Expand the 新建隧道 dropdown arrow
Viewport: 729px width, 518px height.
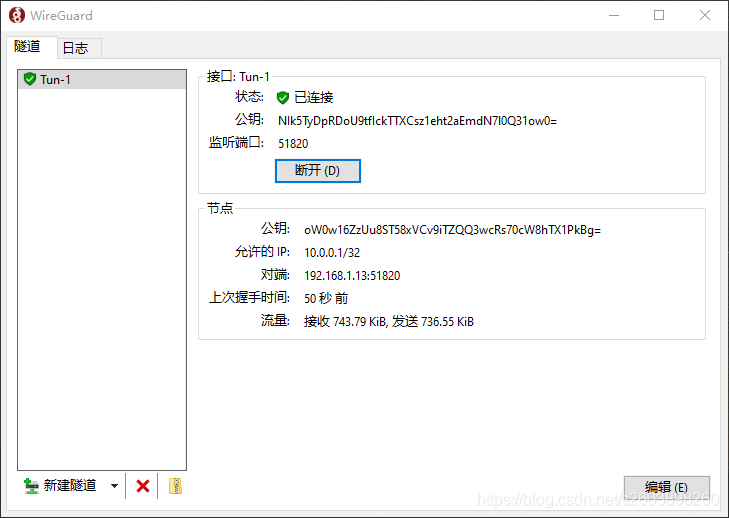(x=114, y=486)
